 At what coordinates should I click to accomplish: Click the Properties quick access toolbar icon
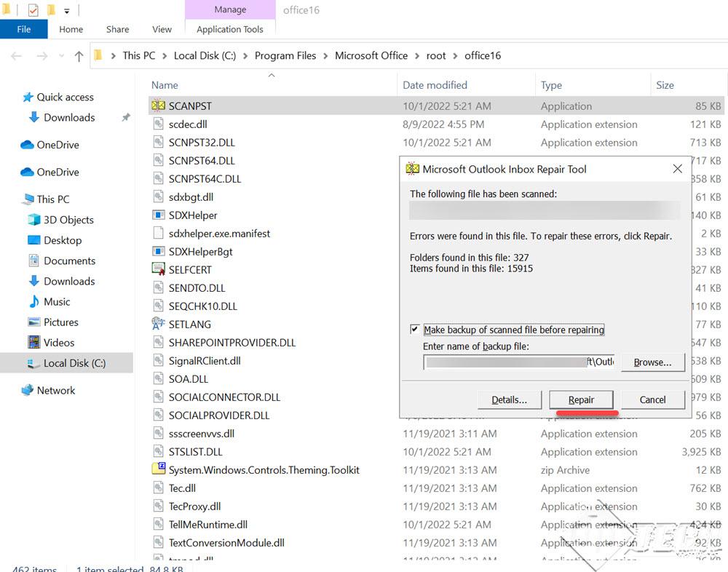coord(33,9)
